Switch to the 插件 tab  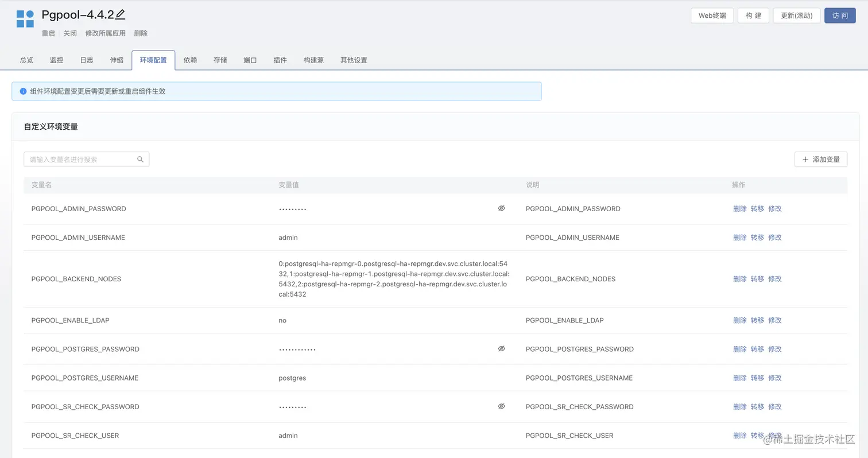pos(280,60)
